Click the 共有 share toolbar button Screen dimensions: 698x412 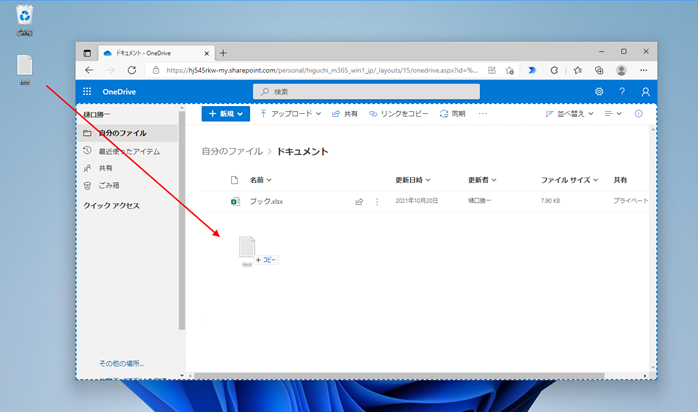click(x=345, y=114)
